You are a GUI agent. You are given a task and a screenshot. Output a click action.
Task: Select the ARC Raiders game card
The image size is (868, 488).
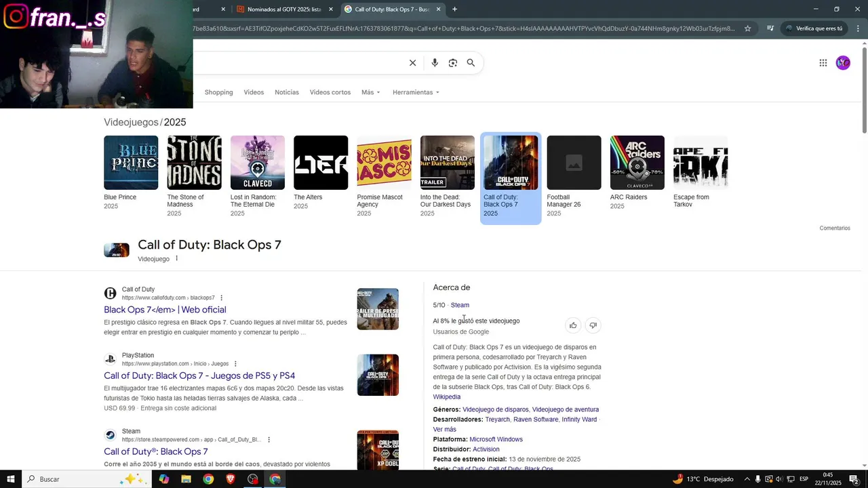(x=637, y=174)
